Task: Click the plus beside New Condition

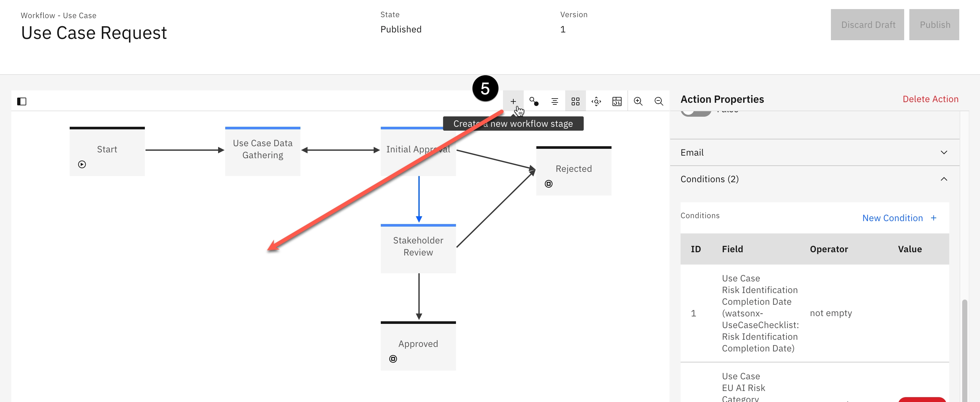Action: 933,218
